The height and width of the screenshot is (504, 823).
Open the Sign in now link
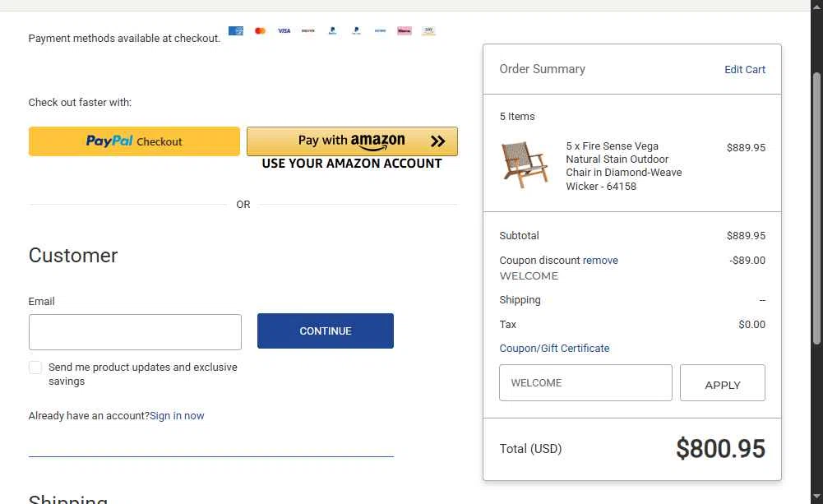click(x=177, y=416)
